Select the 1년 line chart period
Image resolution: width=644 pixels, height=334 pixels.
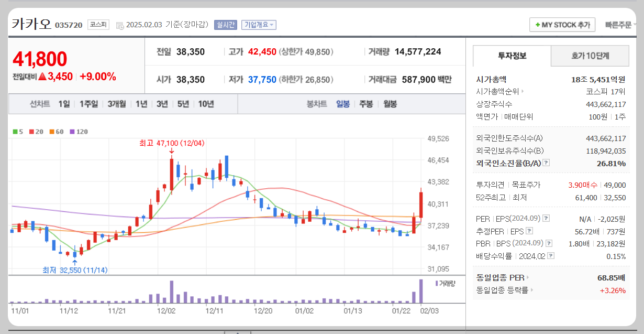141,104
